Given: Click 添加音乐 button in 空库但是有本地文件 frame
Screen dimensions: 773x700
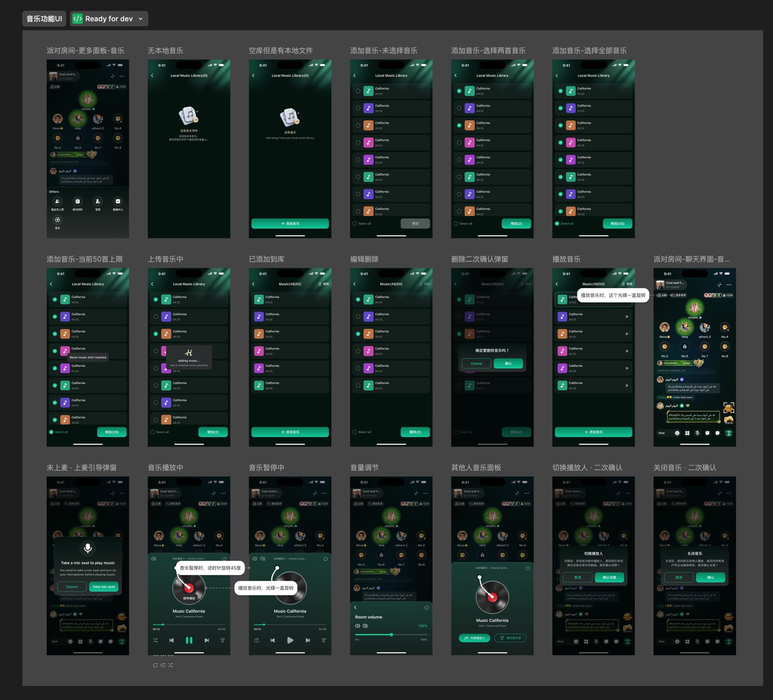Looking at the screenshot, I should pyautogui.click(x=290, y=224).
